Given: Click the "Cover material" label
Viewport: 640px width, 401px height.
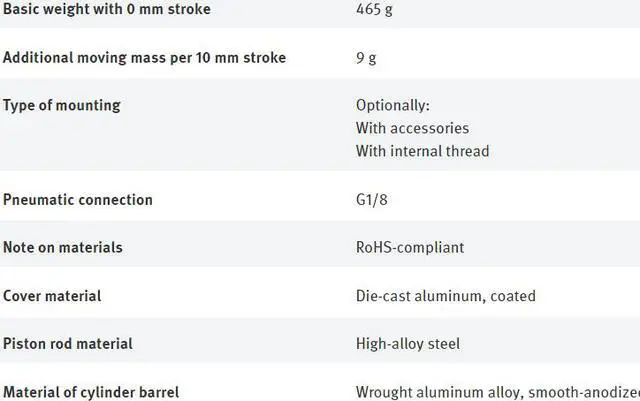Looking at the screenshot, I should click(x=52, y=296).
